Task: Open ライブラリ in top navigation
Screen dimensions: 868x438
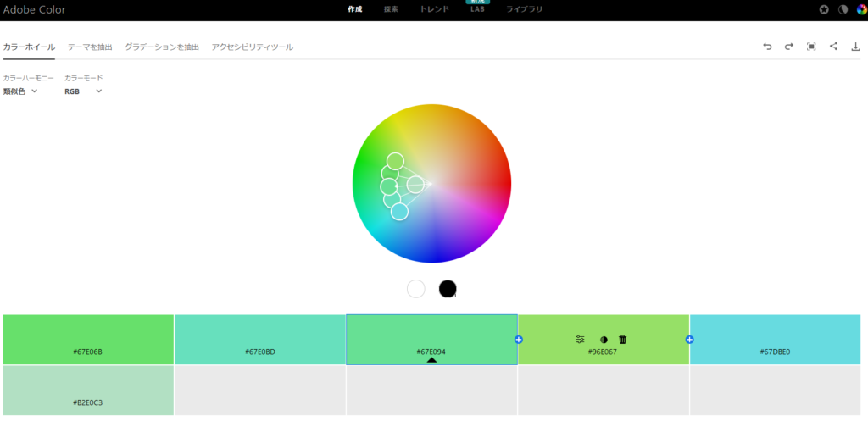Action: (x=524, y=9)
